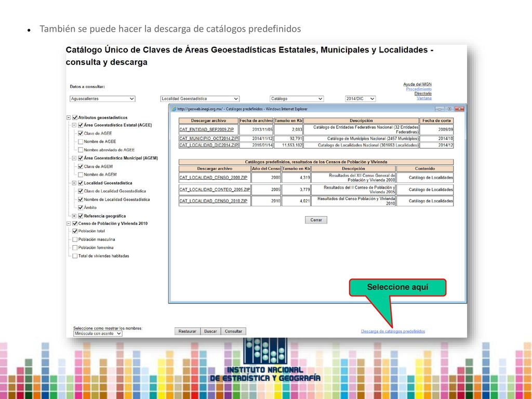
Task: Uncheck the Población total checkbox
Action: [75, 231]
